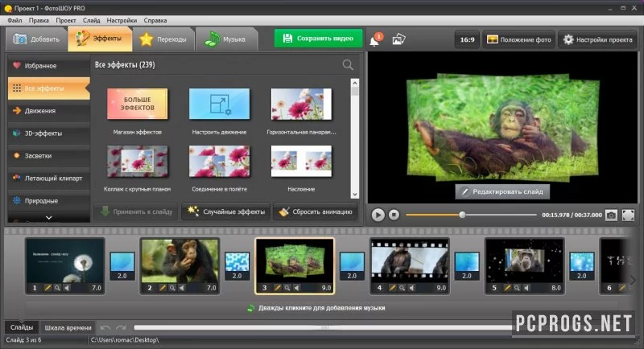The width and height of the screenshot is (644, 349).
Task: Expand more effect categories with chevron
Action: point(49,218)
